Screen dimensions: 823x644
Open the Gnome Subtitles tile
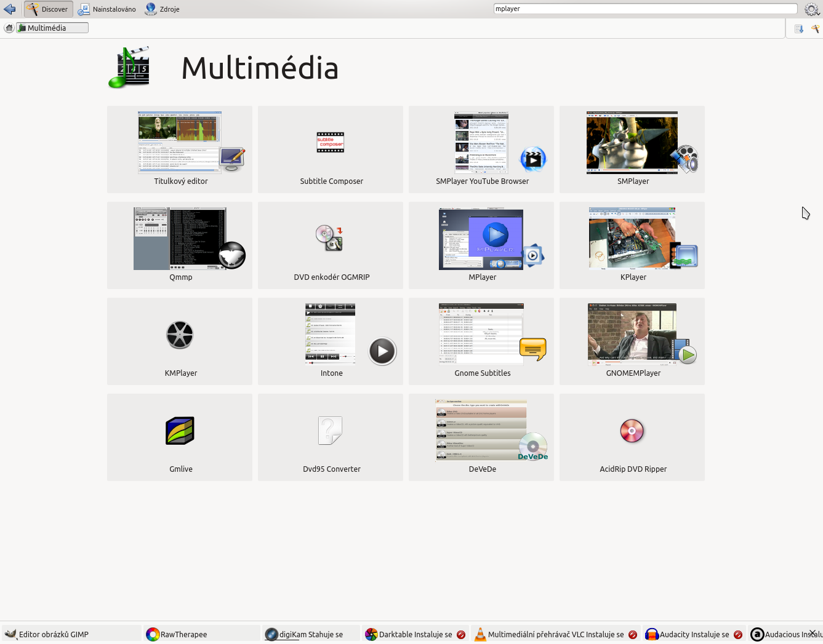pyautogui.click(x=481, y=341)
